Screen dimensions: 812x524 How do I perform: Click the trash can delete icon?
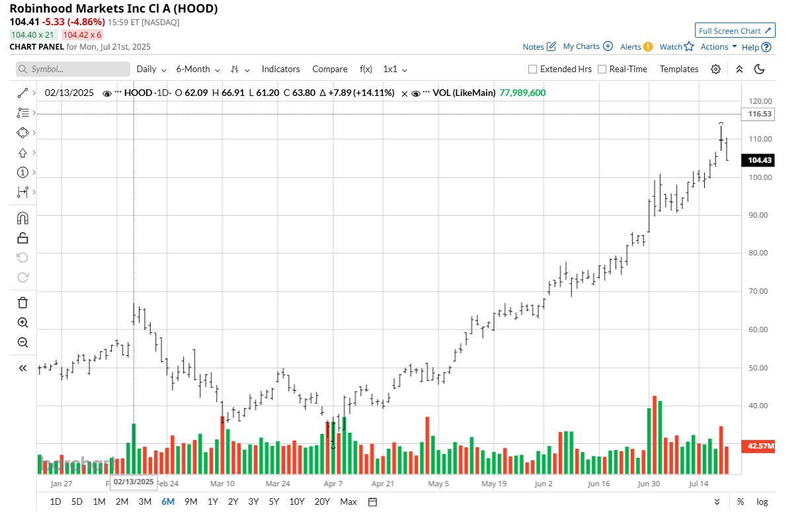[x=22, y=303]
